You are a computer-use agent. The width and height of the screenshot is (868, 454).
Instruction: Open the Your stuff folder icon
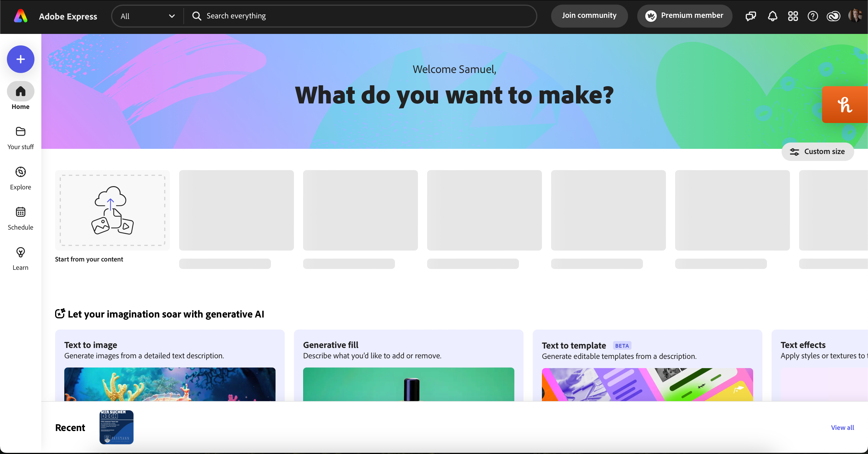point(21,132)
